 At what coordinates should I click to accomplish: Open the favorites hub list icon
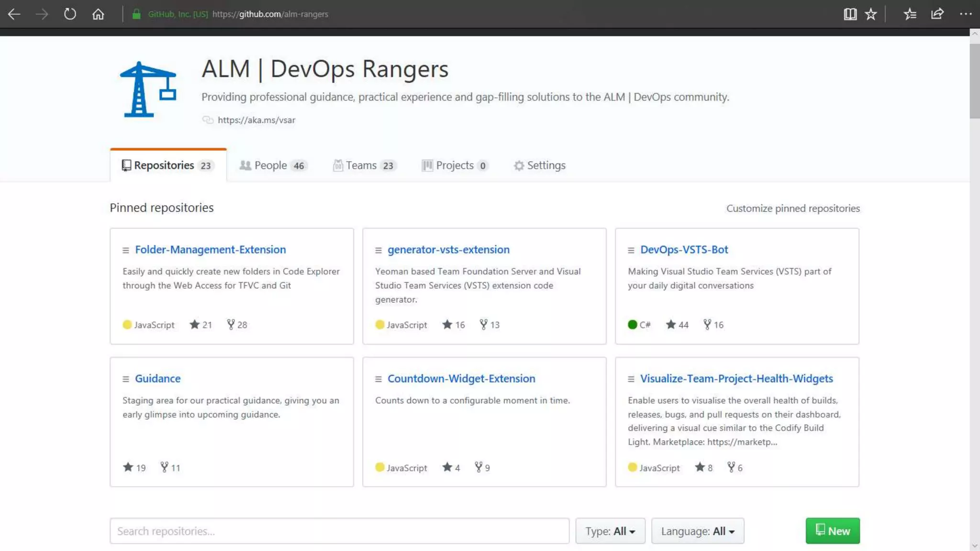(910, 14)
